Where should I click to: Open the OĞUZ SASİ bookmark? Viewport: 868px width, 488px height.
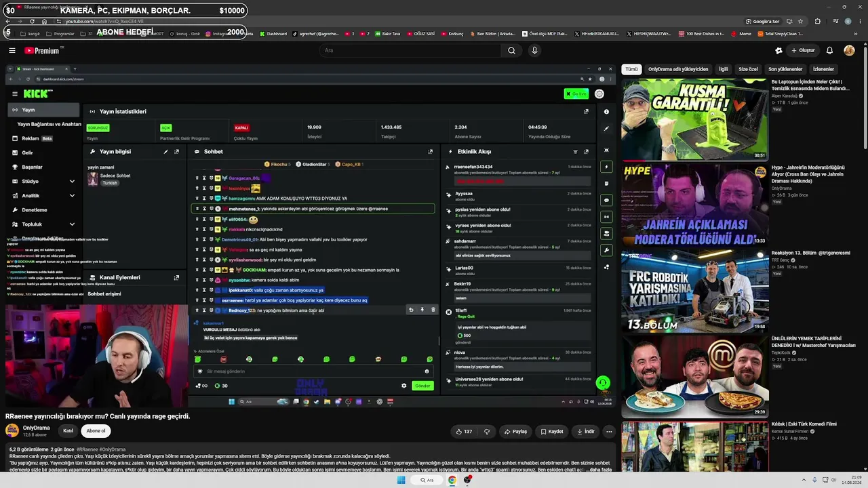point(421,33)
